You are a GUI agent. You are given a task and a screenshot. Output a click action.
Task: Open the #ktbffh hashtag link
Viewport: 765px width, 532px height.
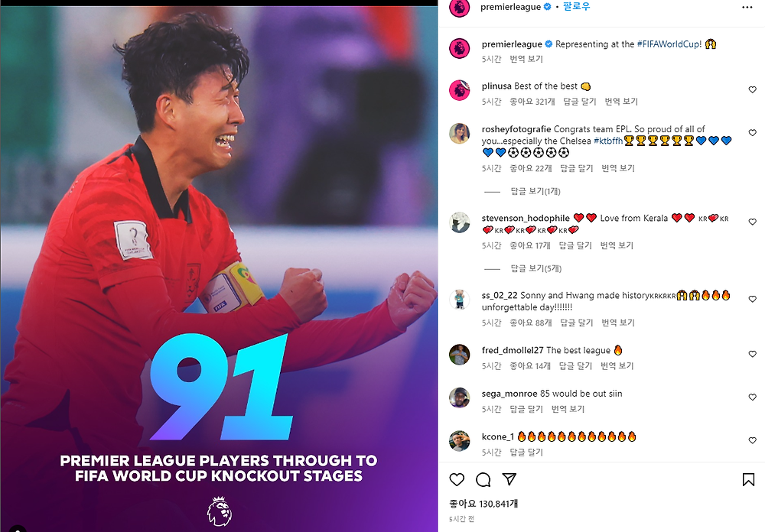(x=608, y=141)
